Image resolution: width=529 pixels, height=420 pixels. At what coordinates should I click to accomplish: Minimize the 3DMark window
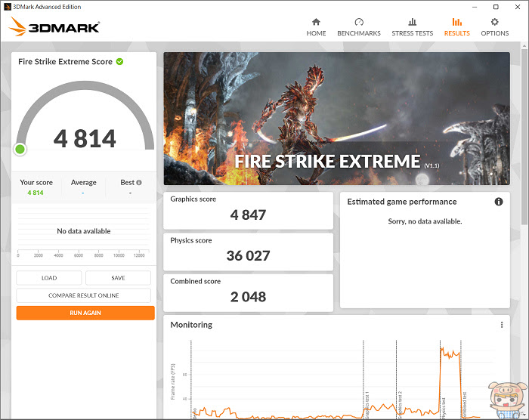(475, 7)
